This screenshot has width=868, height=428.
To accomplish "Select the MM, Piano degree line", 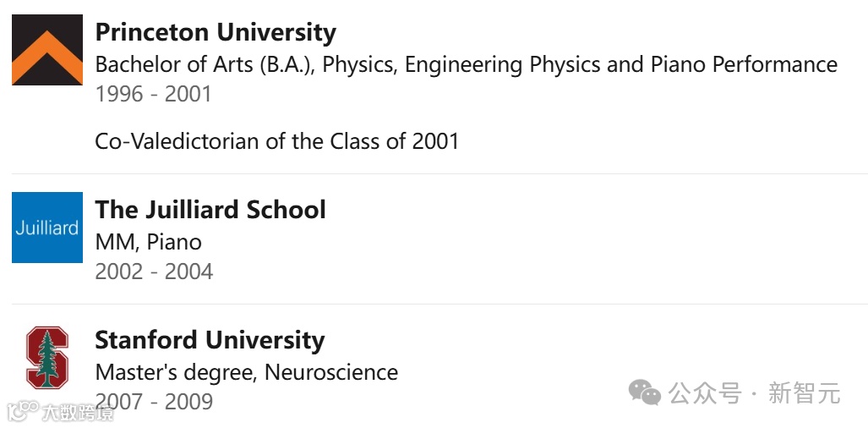I will [x=149, y=243].
